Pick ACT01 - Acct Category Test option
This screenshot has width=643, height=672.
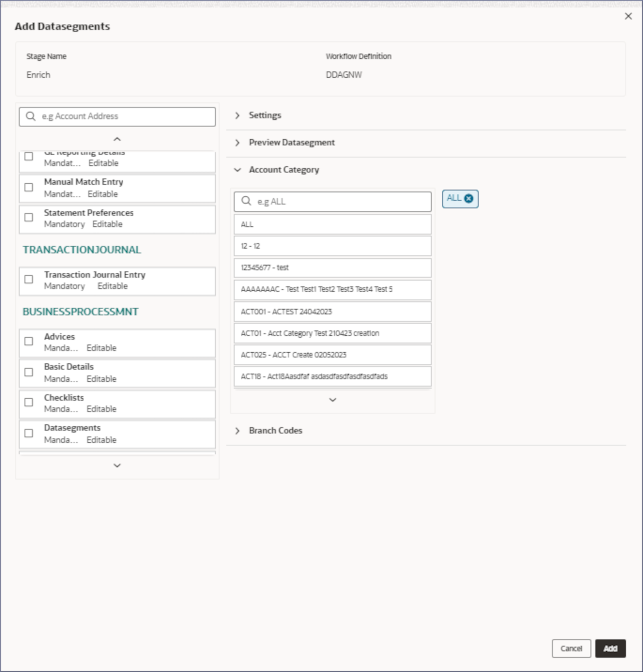[333, 333]
